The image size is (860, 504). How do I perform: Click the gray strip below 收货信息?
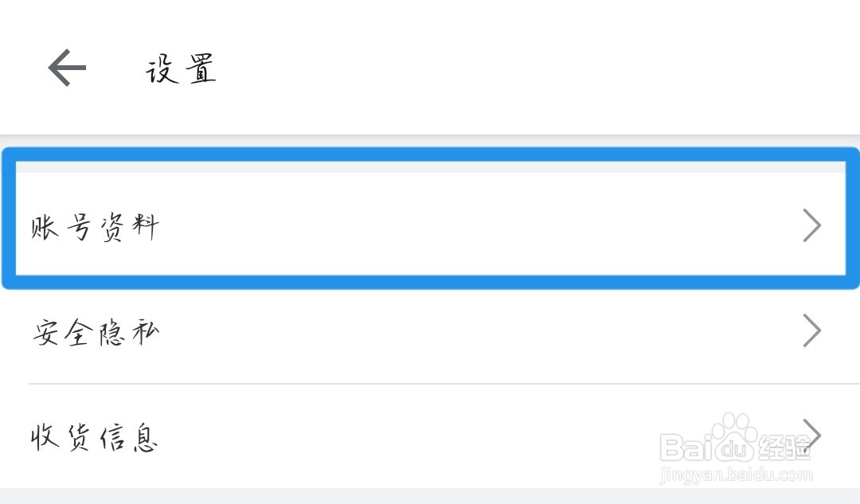(430, 495)
